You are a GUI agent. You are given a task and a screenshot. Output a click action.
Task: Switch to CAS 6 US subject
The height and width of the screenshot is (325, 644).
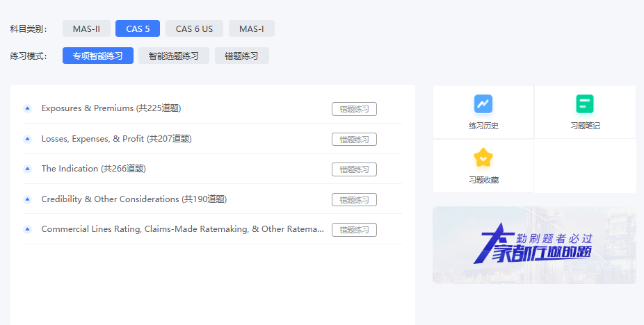click(194, 28)
